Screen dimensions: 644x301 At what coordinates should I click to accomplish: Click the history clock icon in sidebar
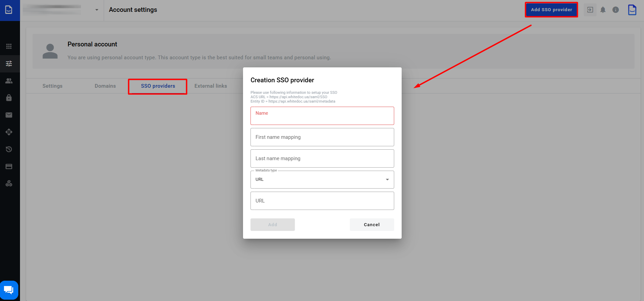coord(9,149)
